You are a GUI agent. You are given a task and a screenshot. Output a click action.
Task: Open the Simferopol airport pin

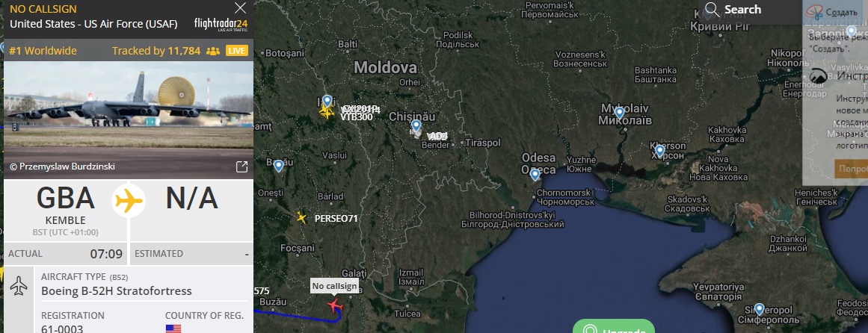(x=759, y=309)
